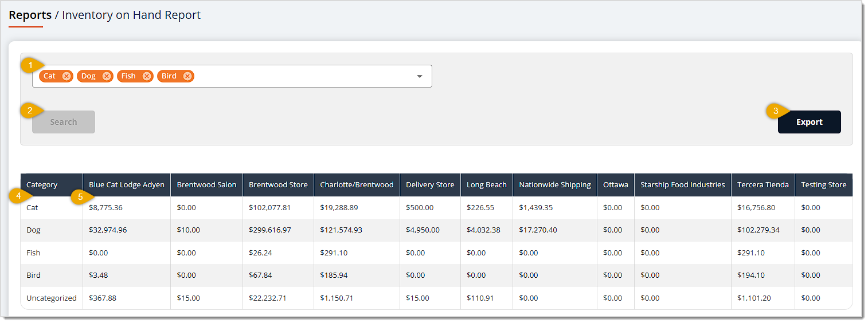Remove the Cat category chip
This screenshot has width=868, height=323.
(67, 76)
